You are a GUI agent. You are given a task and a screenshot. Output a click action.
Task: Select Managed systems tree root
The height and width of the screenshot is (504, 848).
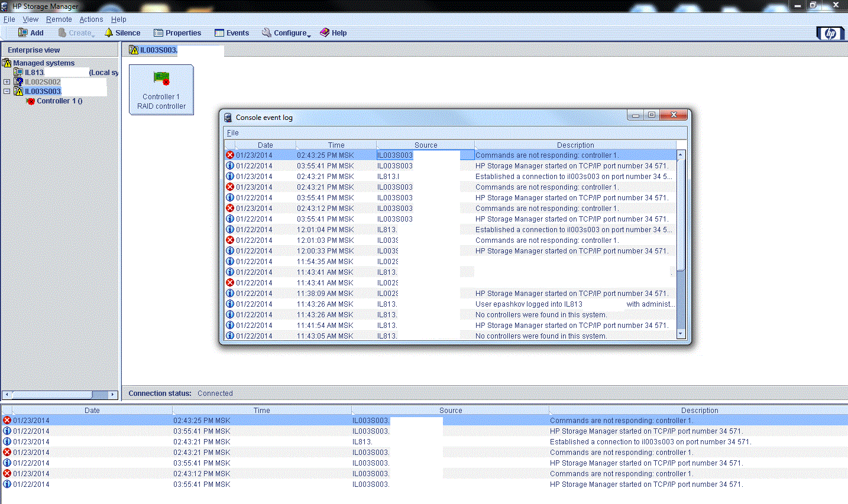tap(44, 63)
